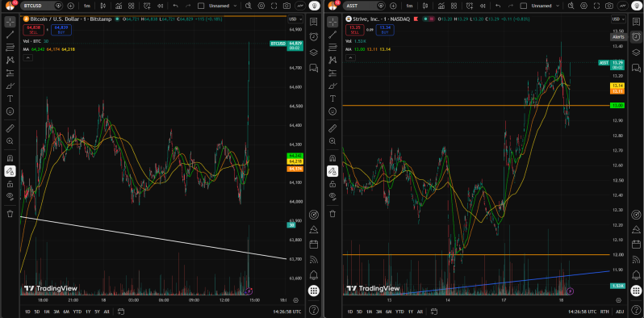
Task: Click the 64,838 SELL button
Action: point(34,30)
